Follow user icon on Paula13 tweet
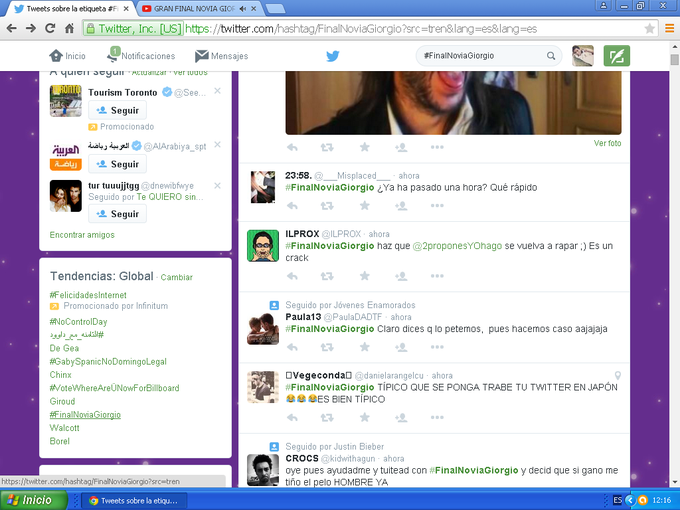Image resolution: width=680 pixels, height=510 pixels. point(401,347)
